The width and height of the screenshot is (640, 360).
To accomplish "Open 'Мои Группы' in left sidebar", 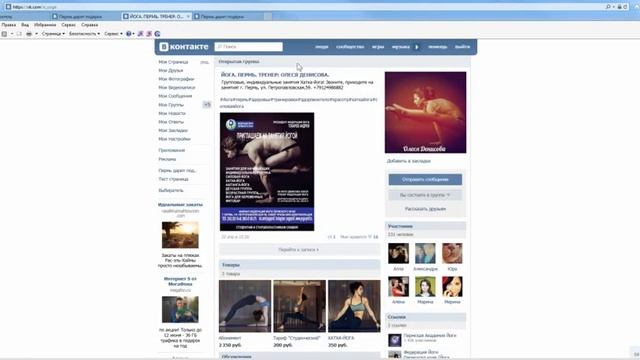I will pyautogui.click(x=171, y=105).
